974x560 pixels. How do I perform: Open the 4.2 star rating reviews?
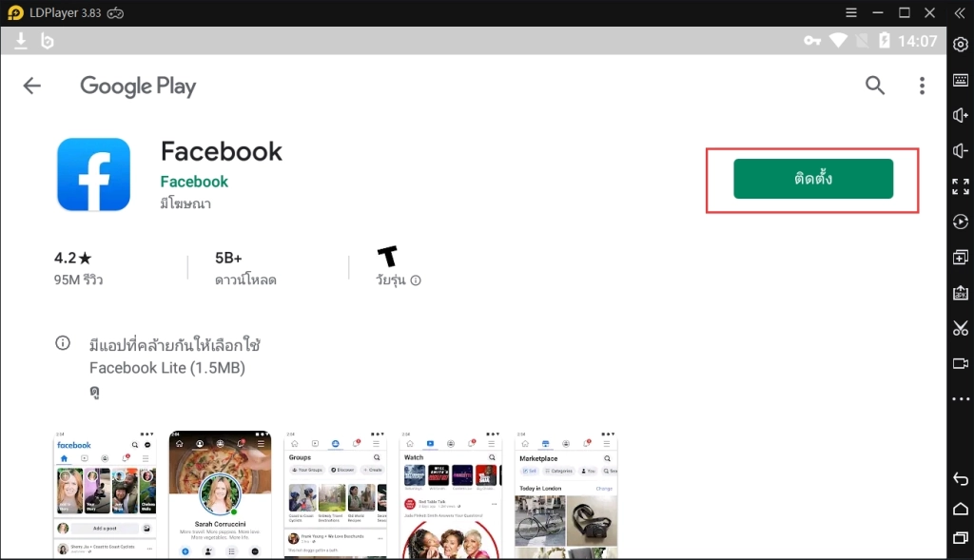pos(78,268)
